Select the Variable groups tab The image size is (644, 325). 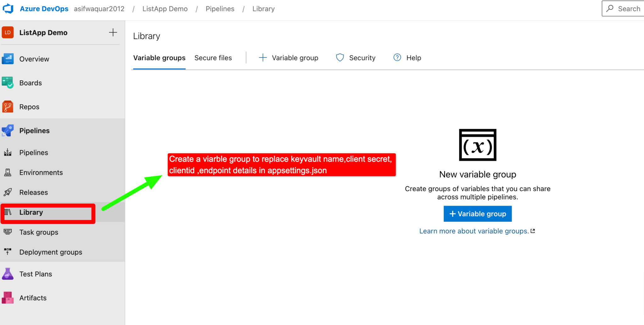tap(159, 58)
